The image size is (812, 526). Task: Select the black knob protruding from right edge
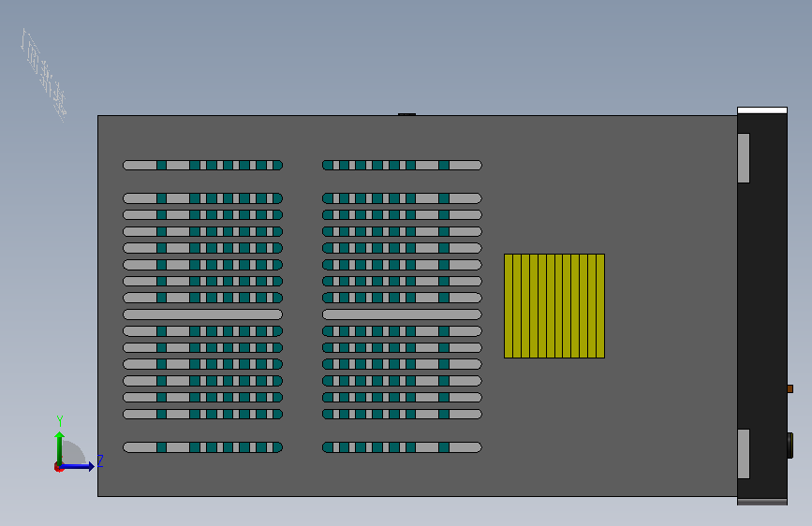pyautogui.click(x=790, y=446)
